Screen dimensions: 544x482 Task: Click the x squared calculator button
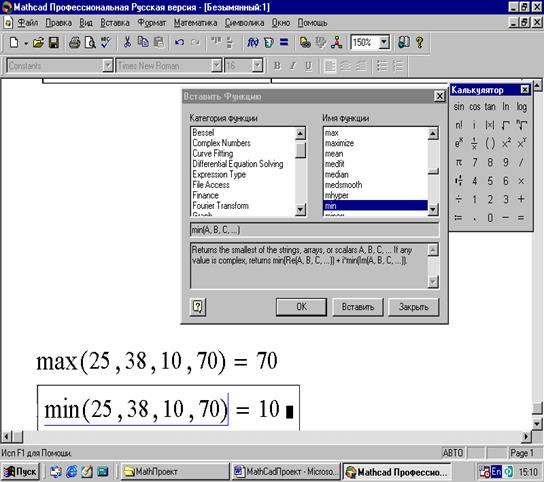coord(506,143)
